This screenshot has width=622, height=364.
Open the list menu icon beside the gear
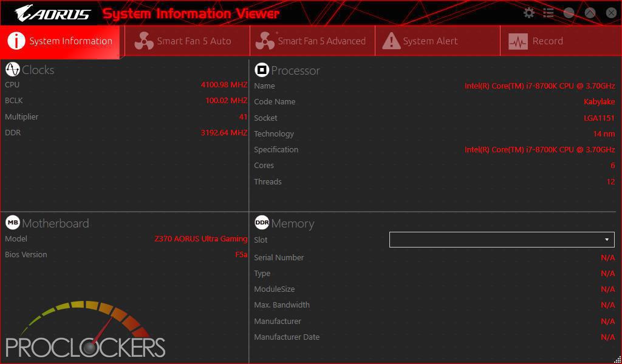point(549,13)
